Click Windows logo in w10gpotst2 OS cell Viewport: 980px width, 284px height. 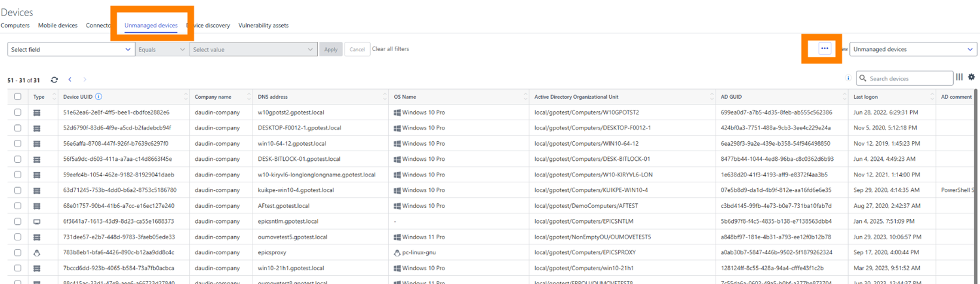pyautogui.click(x=397, y=112)
